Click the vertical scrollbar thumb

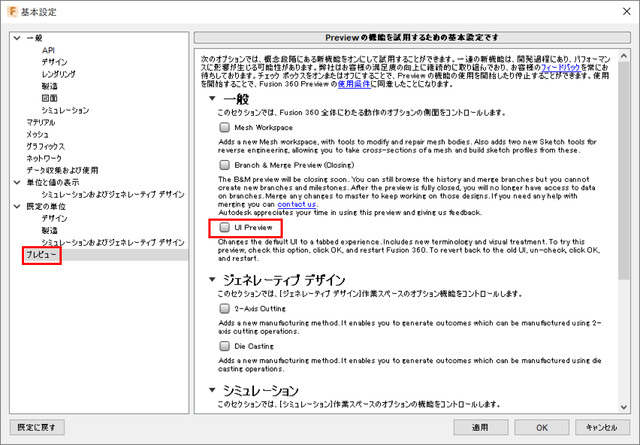tap(624, 170)
